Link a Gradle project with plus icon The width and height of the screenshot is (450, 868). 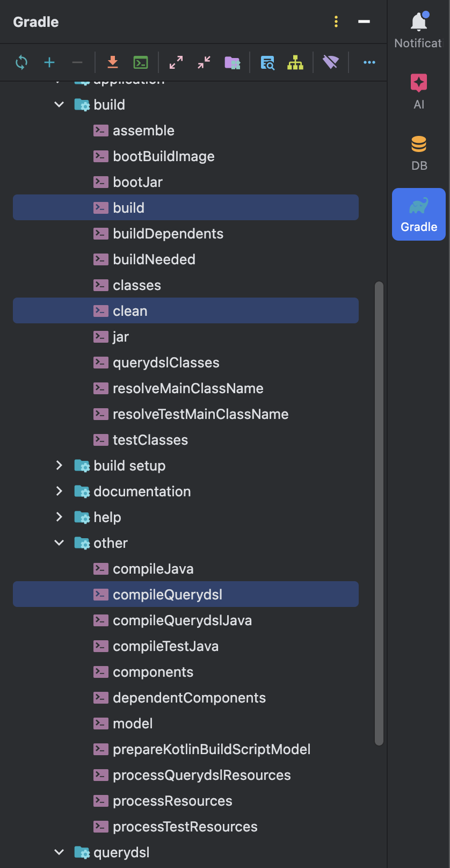pyautogui.click(x=49, y=62)
